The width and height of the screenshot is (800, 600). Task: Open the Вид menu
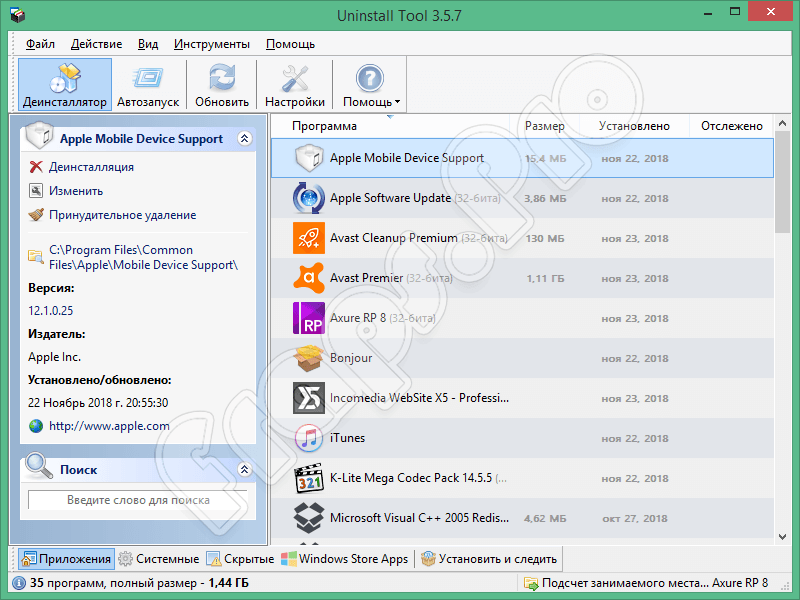point(148,44)
